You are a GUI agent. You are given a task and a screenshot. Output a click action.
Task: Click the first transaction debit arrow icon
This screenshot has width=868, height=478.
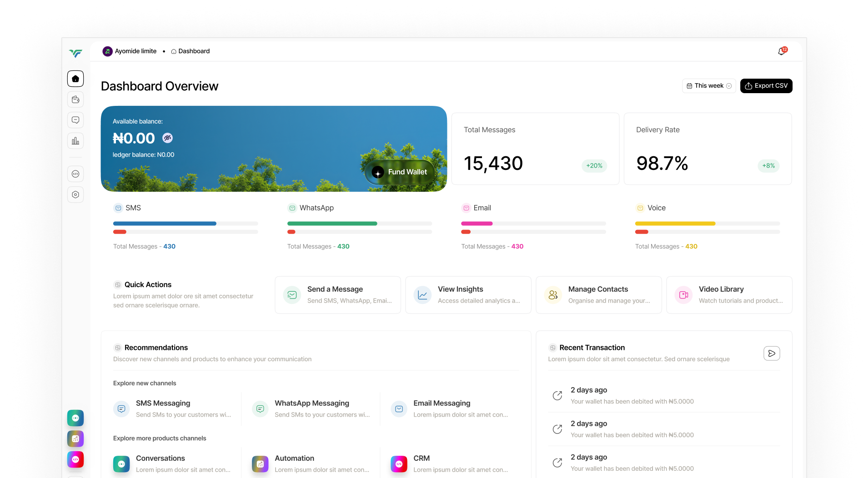point(557,396)
